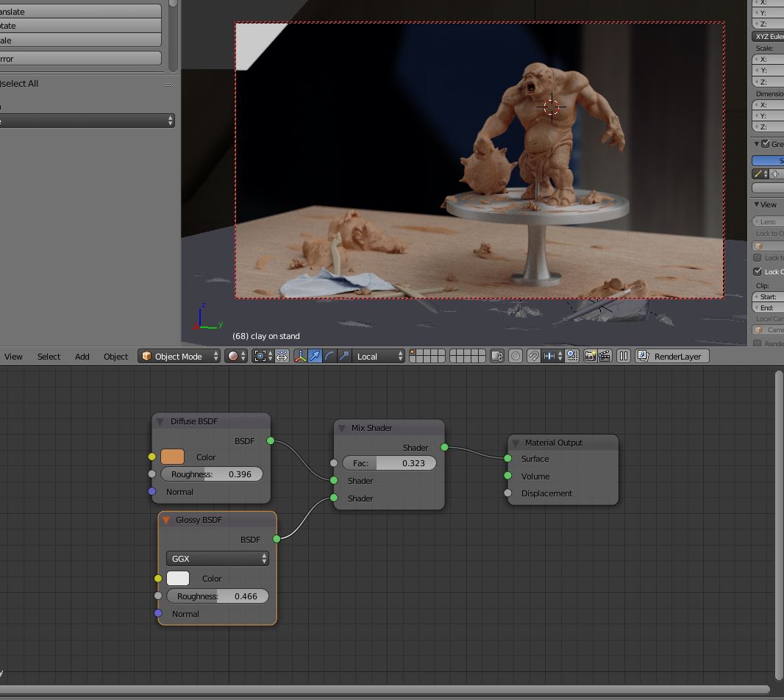This screenshot has height=700, width=784.
Task: Toggle the Grease Pencil checkbox
Action: click(x=766, y=144)
